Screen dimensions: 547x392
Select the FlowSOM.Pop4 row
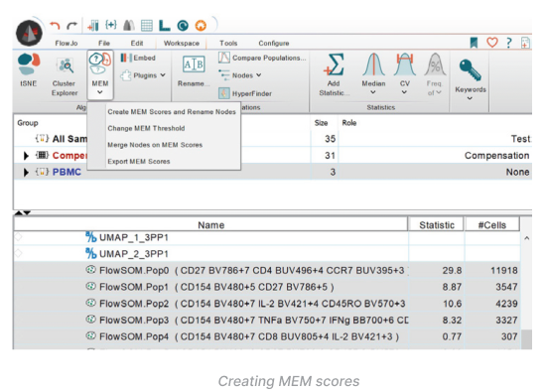point(267,336)
